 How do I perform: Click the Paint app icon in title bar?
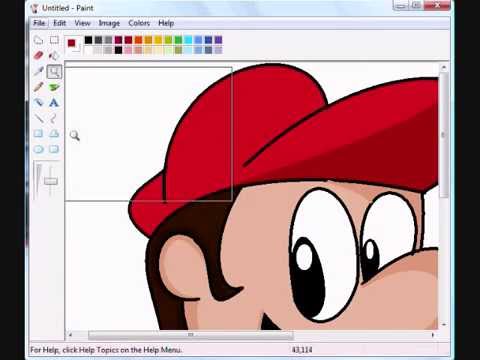click(35, 8)
